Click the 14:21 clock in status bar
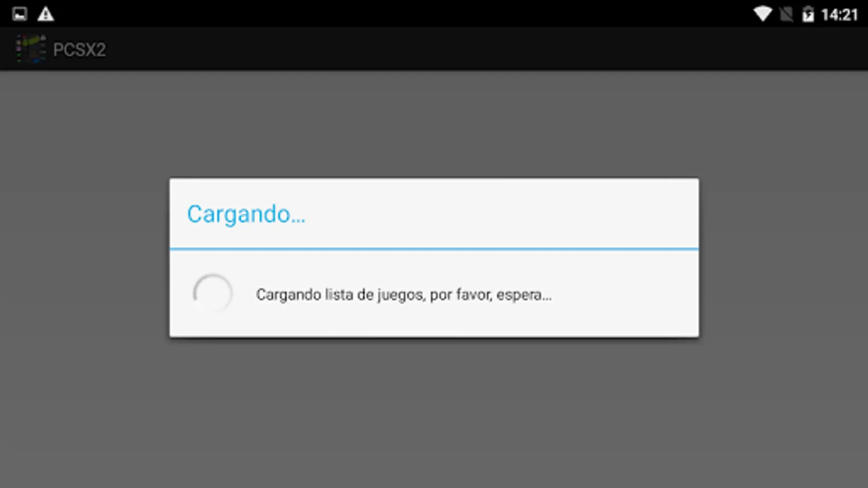 pyautogui.click(x=839, y=15)
